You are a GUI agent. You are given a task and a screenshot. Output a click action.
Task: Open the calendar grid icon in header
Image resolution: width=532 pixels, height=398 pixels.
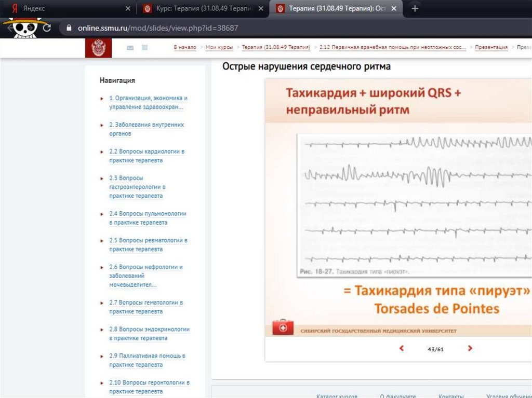pyautogui.click(x=144, y=47)
